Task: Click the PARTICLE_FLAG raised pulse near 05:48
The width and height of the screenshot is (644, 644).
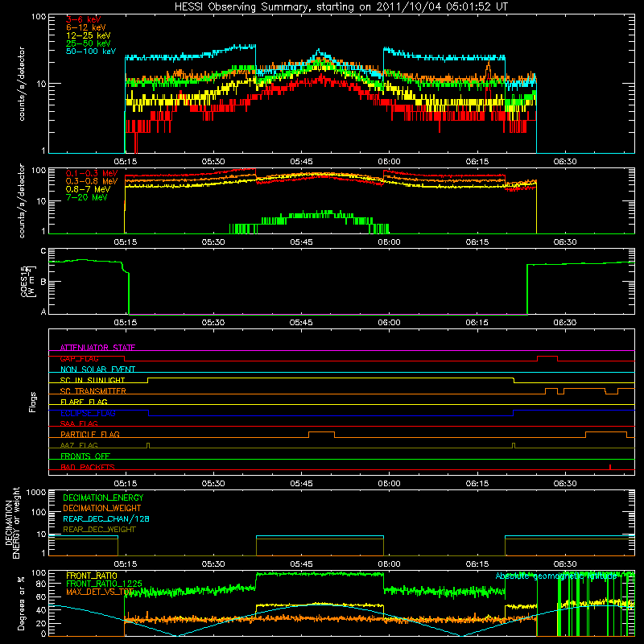Action: [321, 435]
